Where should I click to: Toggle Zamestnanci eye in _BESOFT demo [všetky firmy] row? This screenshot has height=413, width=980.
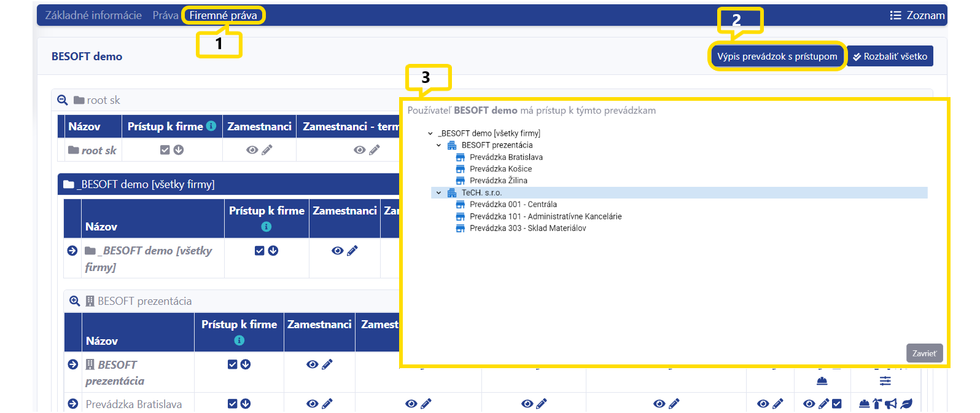pyautogui.click(x=337, y=250)
